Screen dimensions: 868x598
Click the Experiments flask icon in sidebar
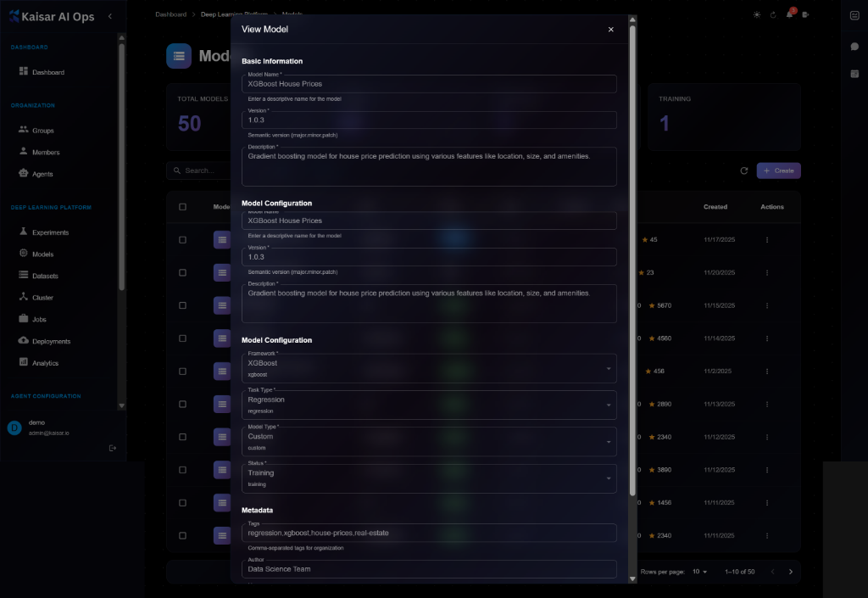[24, 232]
